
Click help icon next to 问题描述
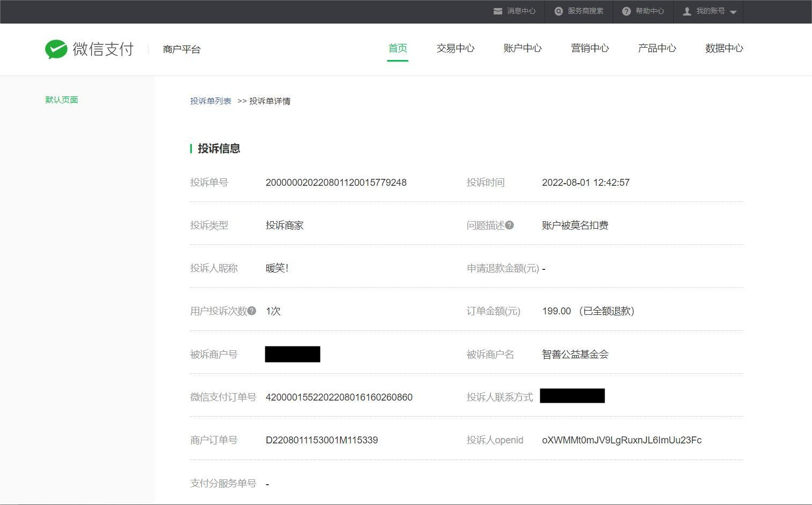509,225
